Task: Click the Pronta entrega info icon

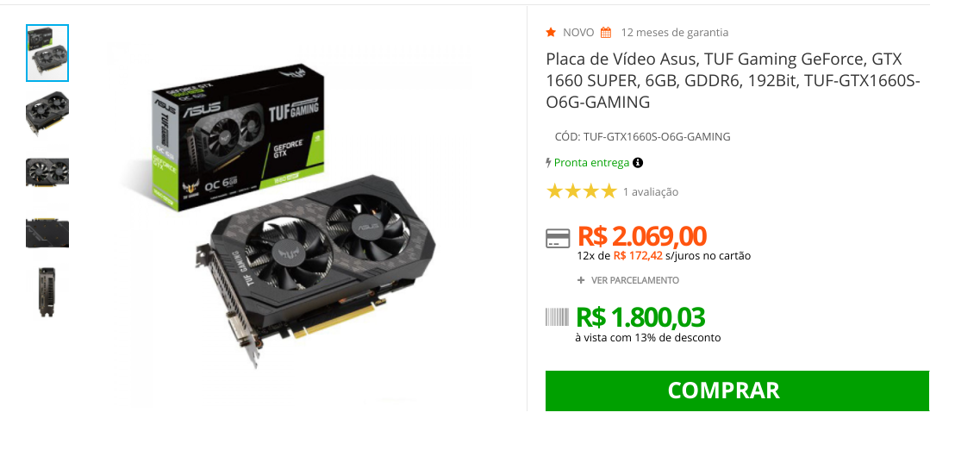Action: click(x=638, y=163)
